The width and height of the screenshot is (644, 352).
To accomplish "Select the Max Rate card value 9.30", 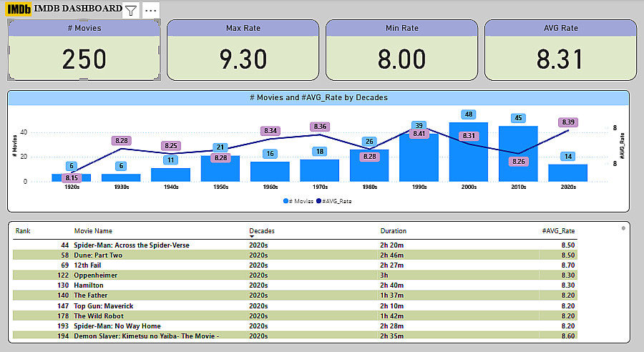I will click(x=243, y=59).
